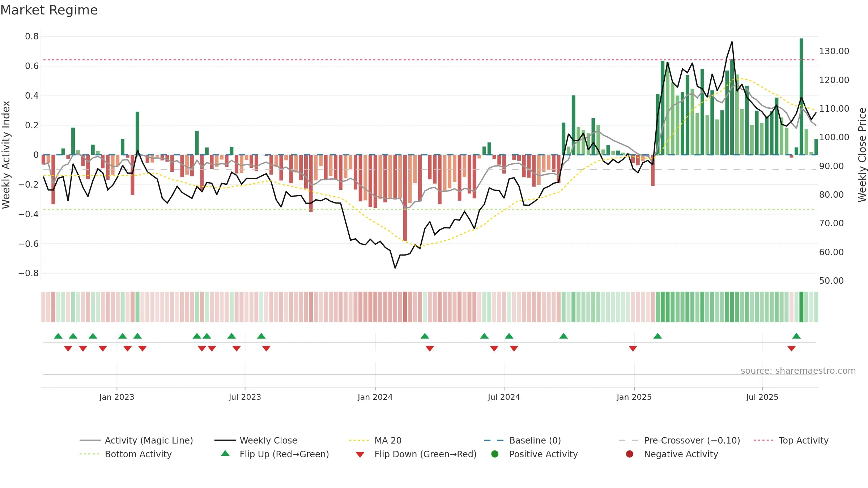
Task: Toggle the Activity (Magic Line) legend entry
Action: (136, 440)
